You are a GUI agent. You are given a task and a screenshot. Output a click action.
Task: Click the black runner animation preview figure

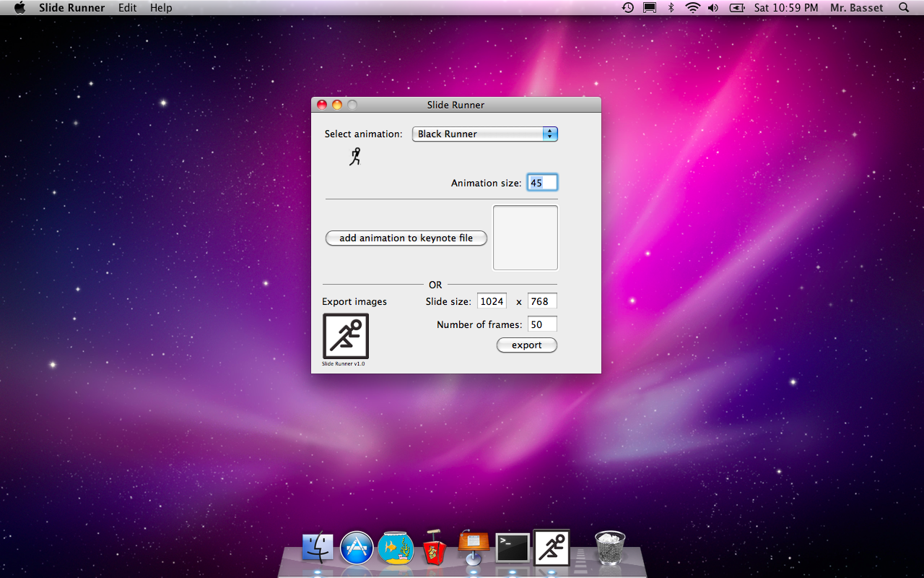354,156
